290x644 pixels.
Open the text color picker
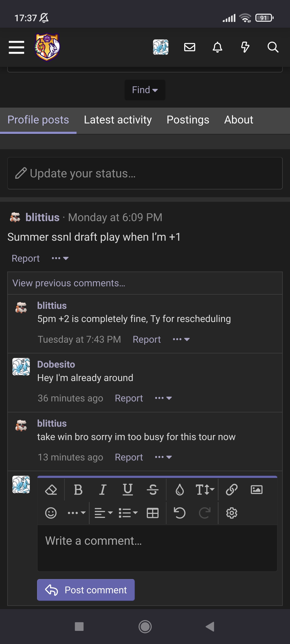click(180, 490)
